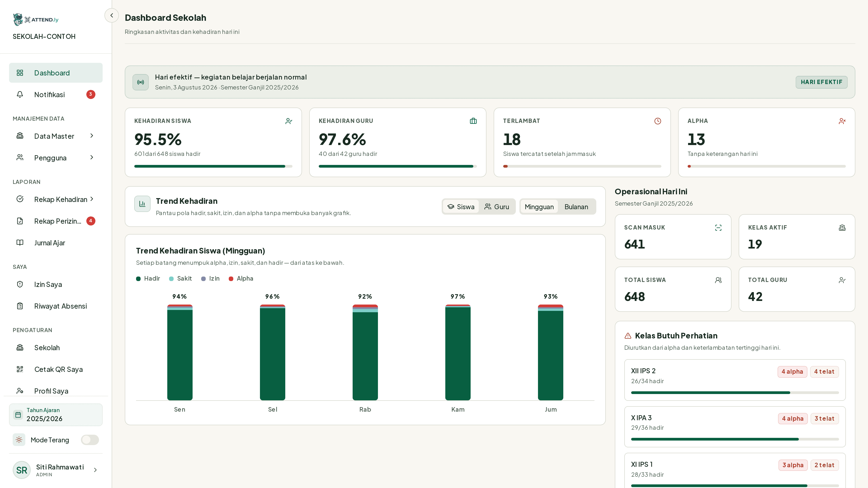This screenshot has height=488, width=868.
Task: Go to Jurnal Ajar
Action: (x=56, y=243)
